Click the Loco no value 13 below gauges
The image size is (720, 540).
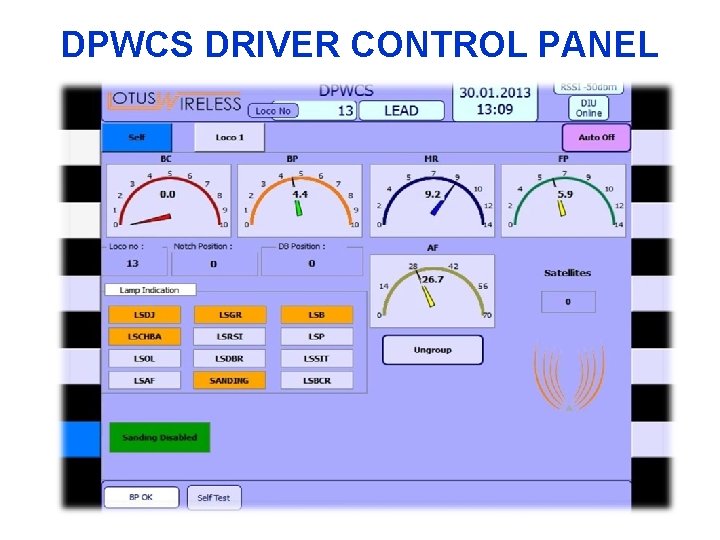(133, 264)
